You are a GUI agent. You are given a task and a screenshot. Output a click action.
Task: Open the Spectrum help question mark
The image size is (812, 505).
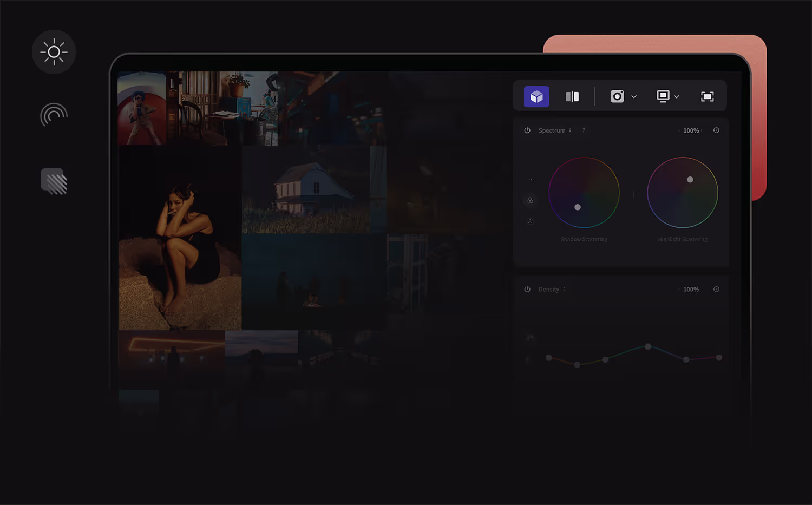(584, 130)
